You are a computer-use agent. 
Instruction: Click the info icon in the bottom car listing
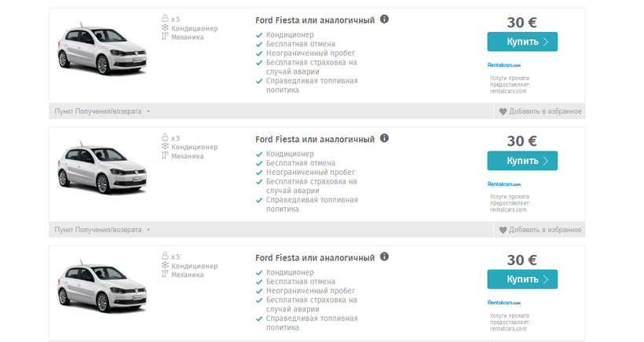[384, 256]
